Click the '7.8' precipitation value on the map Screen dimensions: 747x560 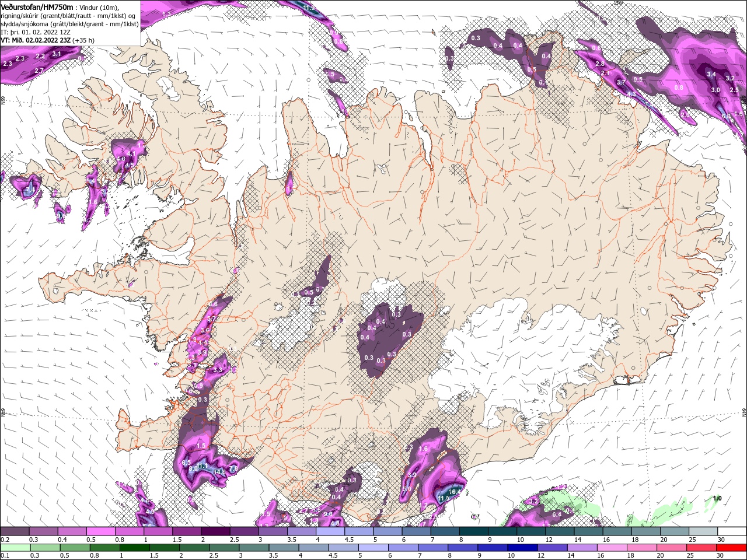pyautogui.click(x=232, y=468)
